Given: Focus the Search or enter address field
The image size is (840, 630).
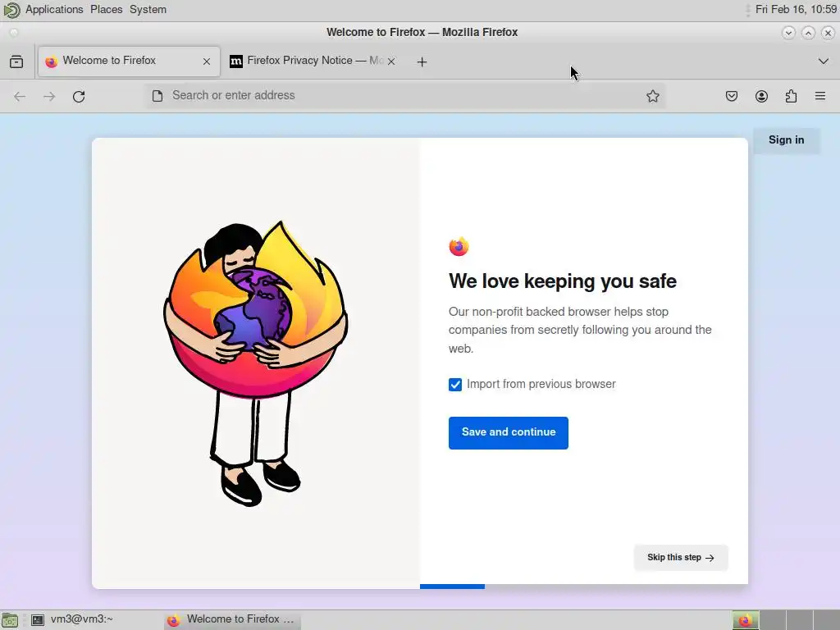Looking at the screenshot, I should (405, 96).
